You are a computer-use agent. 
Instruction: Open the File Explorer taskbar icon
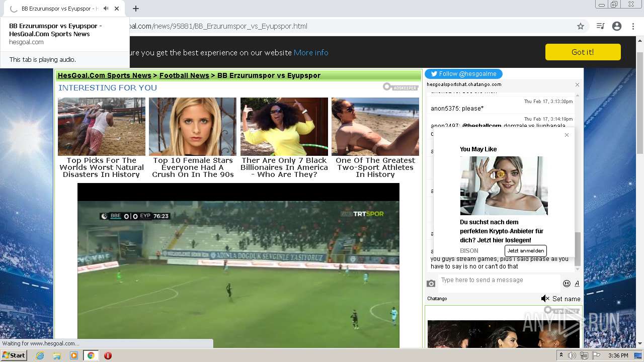point(57,355)
